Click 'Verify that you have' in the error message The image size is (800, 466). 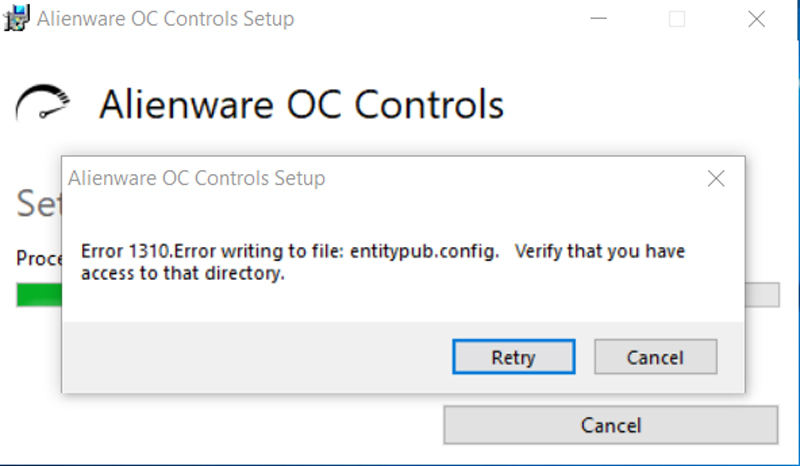pyautogui.click(x=600, y=252)
